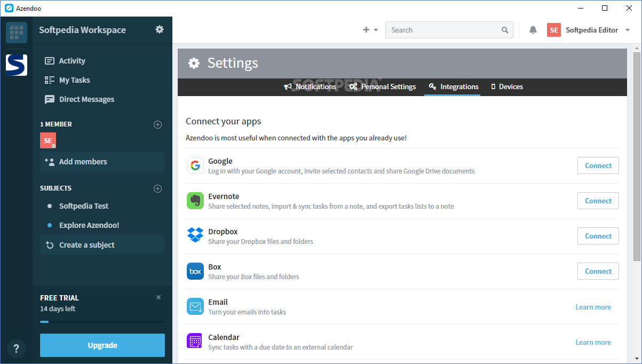Click the SE member avatar in sidebar

click(48, 140)
